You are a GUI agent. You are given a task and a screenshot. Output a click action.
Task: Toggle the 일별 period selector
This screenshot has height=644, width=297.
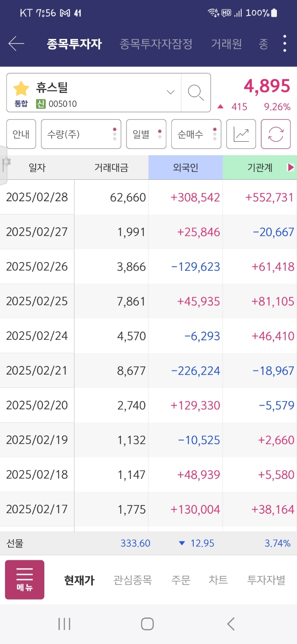pyautogui.click(x=146, y=134)
